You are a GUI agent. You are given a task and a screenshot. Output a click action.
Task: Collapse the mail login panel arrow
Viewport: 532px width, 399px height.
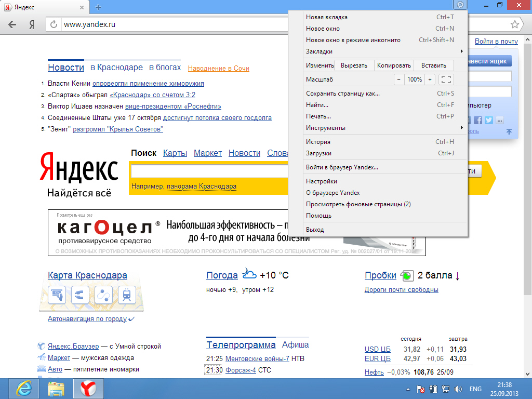pyautogui.click(x=509, y=131)
